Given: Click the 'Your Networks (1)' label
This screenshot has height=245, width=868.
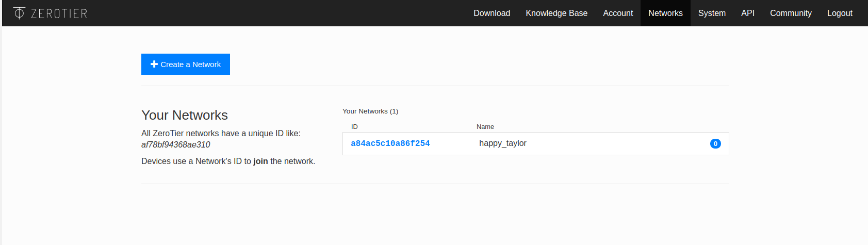Looking at the screenshot, I should pos(370,111).
